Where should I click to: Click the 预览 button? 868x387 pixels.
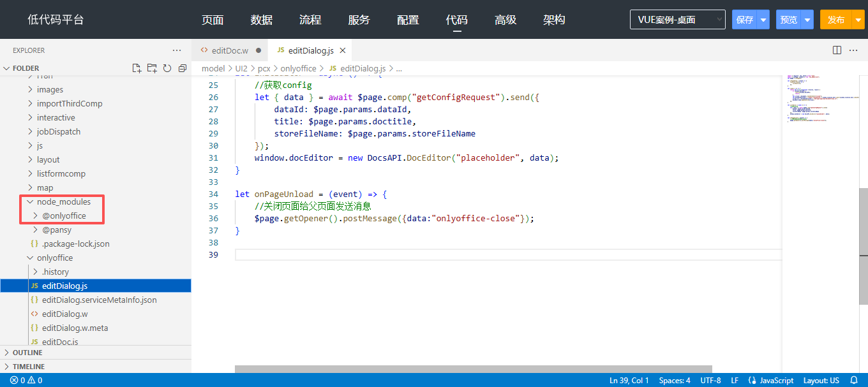click(788, 20)
